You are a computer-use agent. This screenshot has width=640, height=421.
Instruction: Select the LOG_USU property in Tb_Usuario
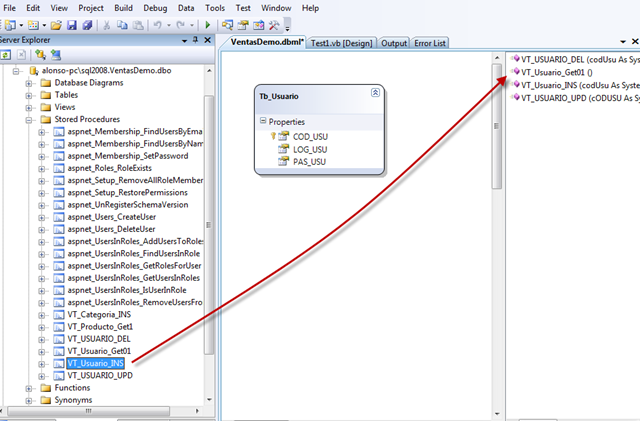coord(310,149)
